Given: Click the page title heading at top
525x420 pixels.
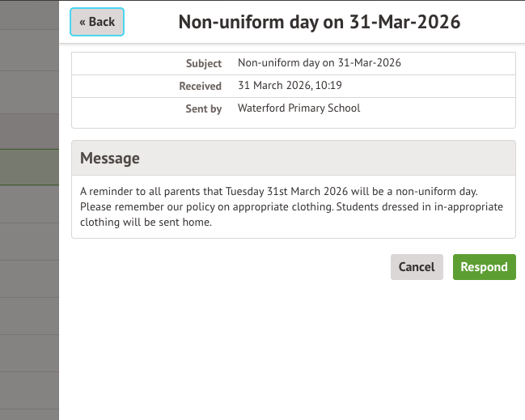Looking at the screenshot, I should click(x=319, y=22).
